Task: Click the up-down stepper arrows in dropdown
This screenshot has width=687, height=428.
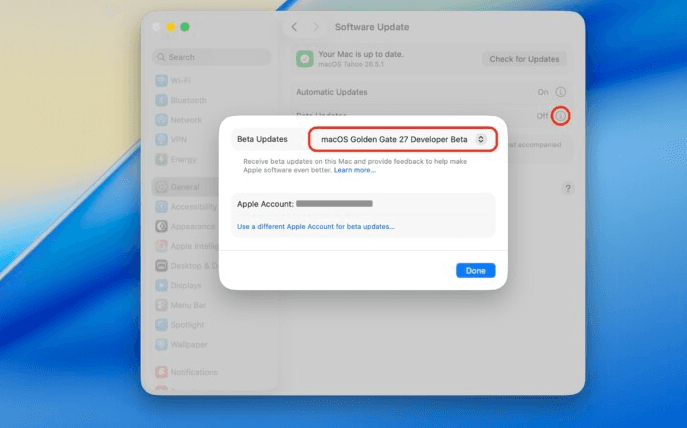Action: coord(481,139)
